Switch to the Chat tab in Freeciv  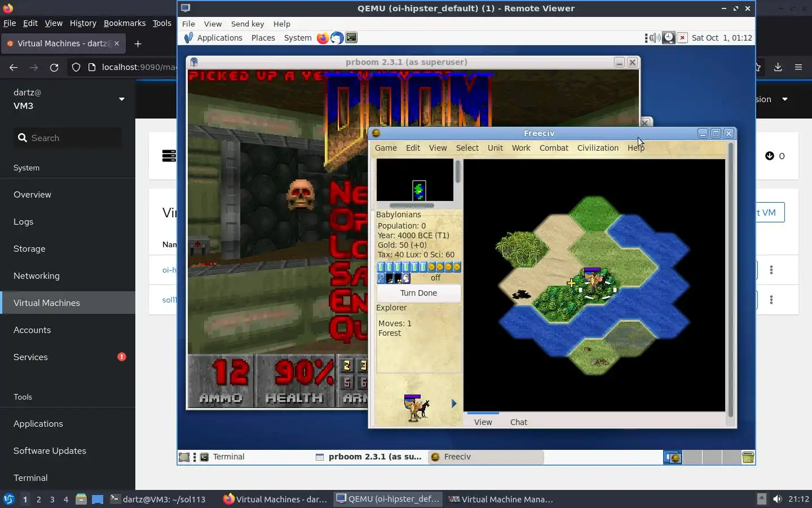click(519, 422)
